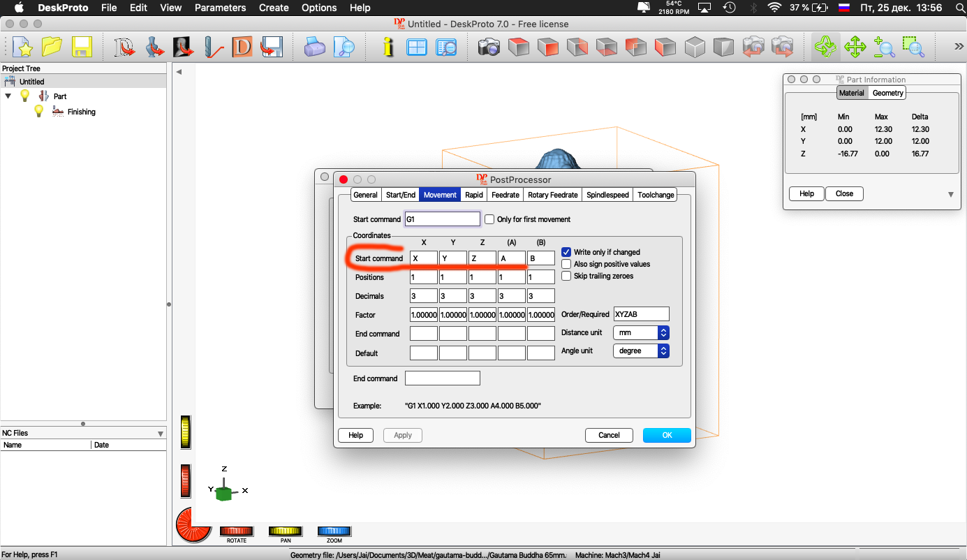The image size is (967, 560).
Task: Collapse the Part tree node triangle
Action: (x=8, y=96)
